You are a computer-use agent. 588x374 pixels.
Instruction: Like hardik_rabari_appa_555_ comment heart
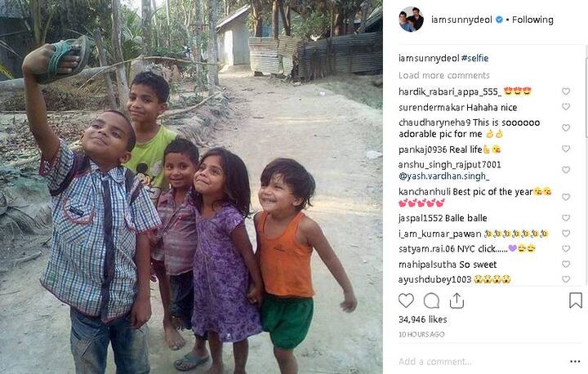(x=566, y=91)
